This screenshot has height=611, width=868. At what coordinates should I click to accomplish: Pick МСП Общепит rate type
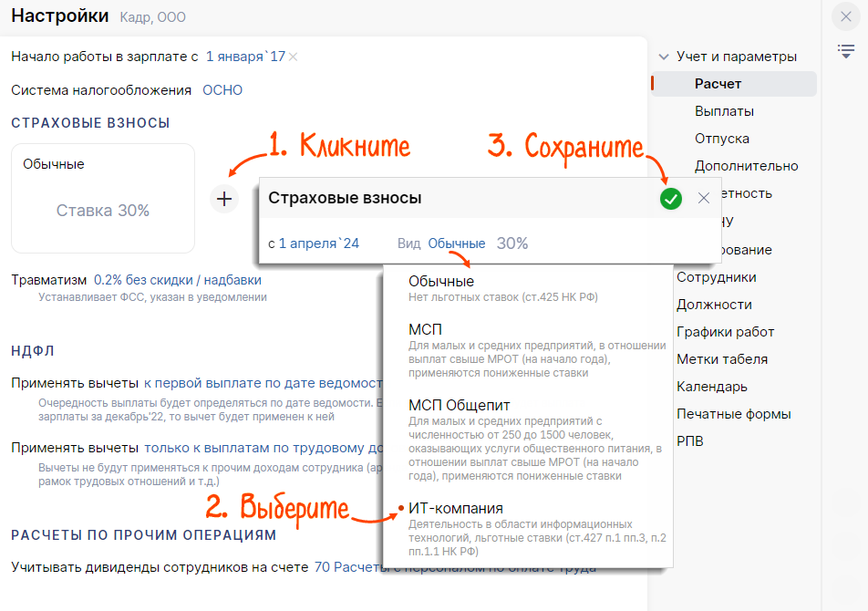pyautogui.click(x=459, y=405)
